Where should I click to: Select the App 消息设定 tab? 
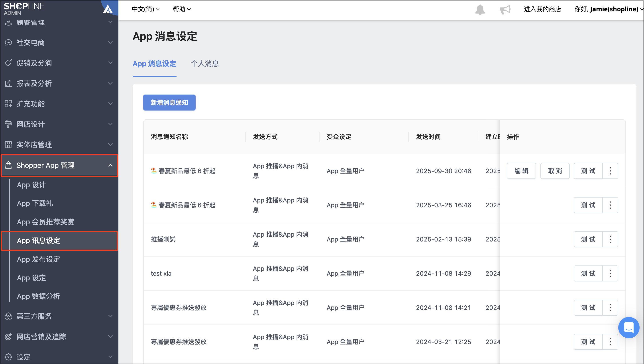pos(154,64)
